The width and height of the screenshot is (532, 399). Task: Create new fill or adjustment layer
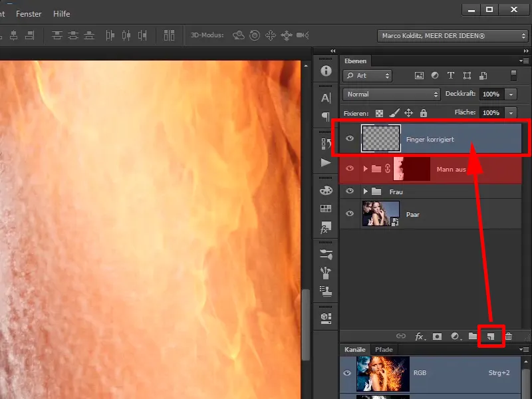(x=455, y=336)
